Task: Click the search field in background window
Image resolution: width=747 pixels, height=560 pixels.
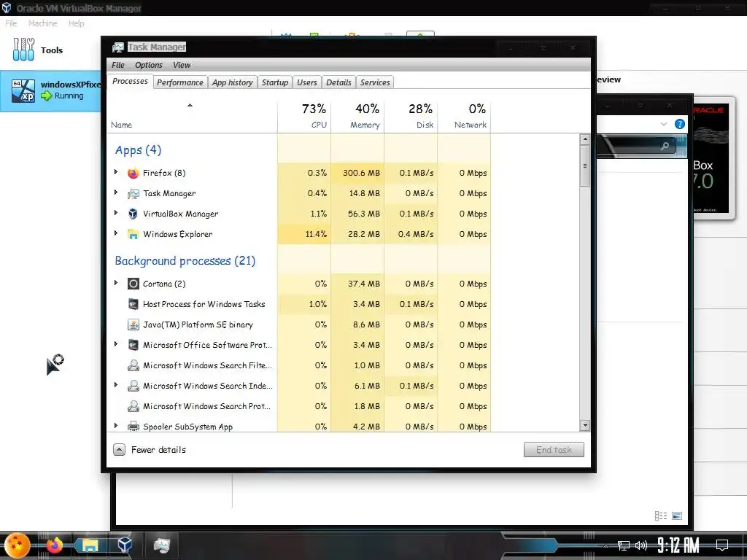Action: click(636, 146)
